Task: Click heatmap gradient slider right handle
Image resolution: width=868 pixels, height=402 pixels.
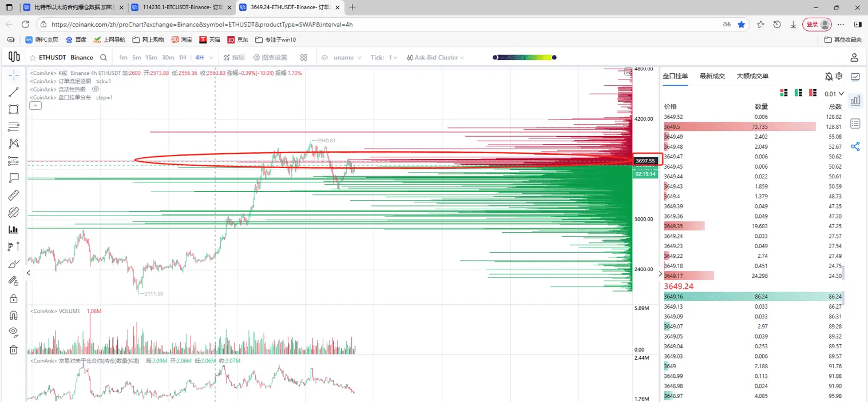Action: (554, 57)
